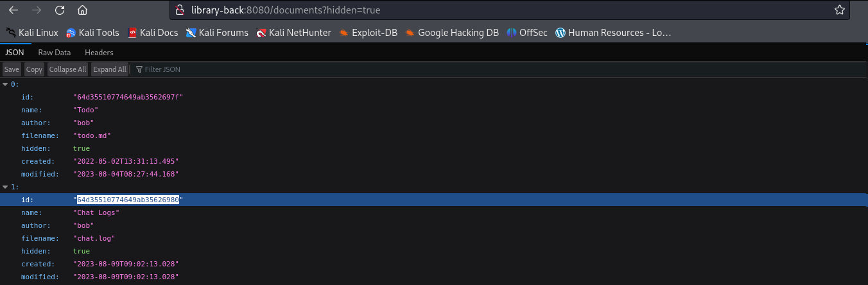Click the insecure connection lock icon
Screen dimensions: 868x285
click(180, 10)
